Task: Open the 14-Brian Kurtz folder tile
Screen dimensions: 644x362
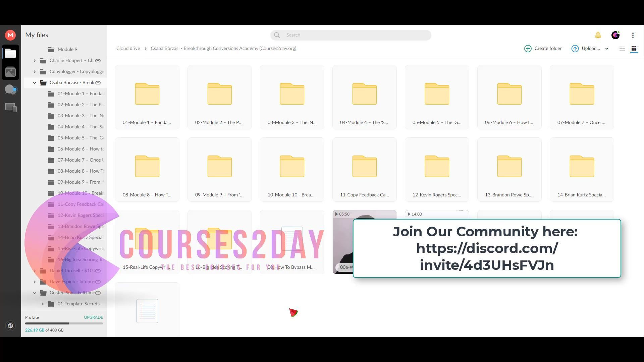Action: click(x=582, y=170)
